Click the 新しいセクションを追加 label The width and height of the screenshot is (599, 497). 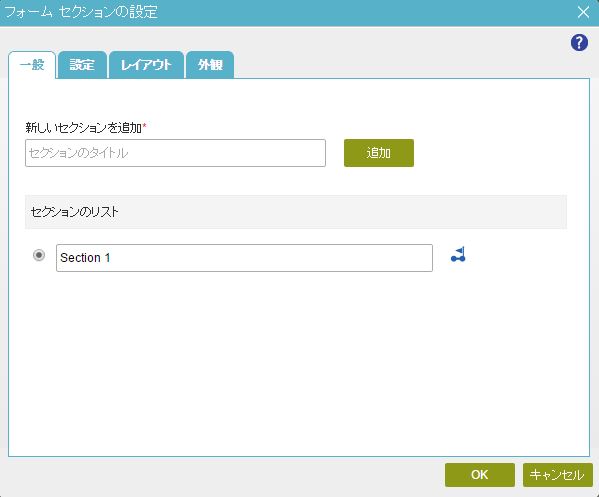(84, 128)
